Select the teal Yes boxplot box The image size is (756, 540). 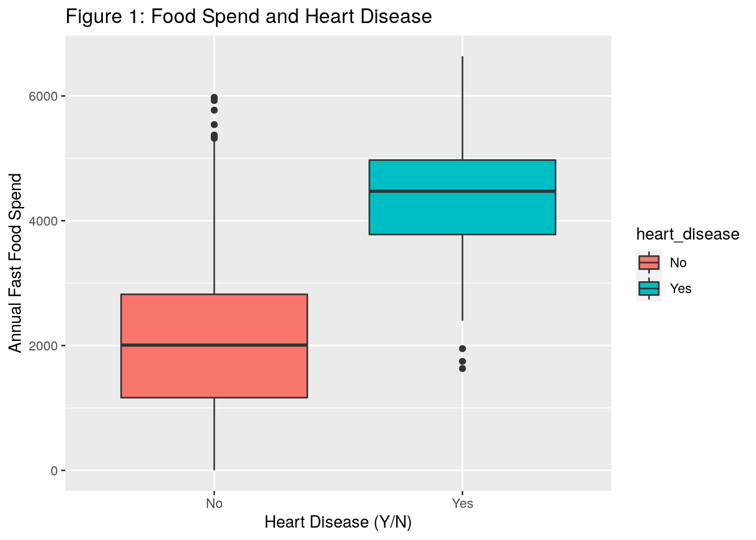pyautogui.click(x=462, y=214)
